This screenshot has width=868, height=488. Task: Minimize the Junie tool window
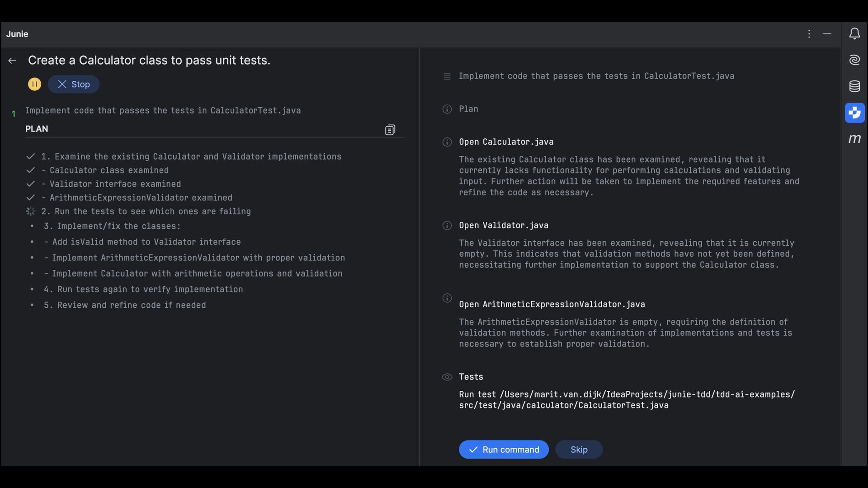[x=827, y=34]
